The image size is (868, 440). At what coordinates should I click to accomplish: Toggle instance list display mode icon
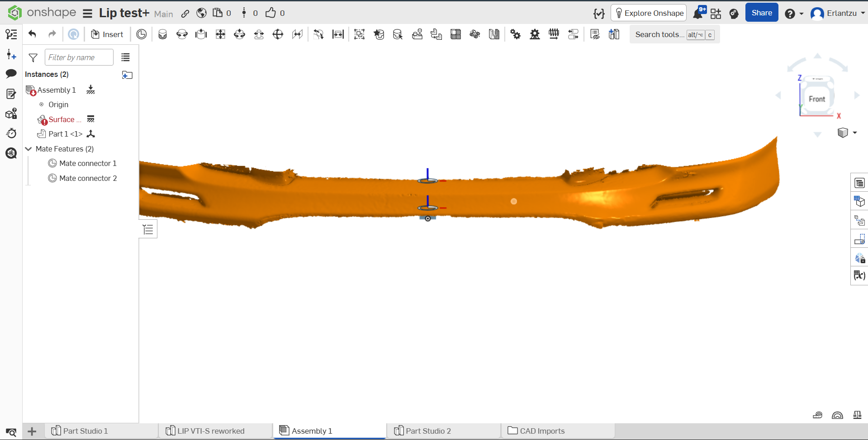click(125, 57)
